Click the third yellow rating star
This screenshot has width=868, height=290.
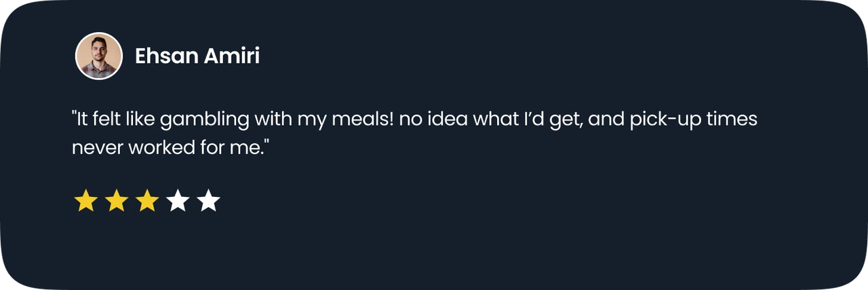point(147,201)
